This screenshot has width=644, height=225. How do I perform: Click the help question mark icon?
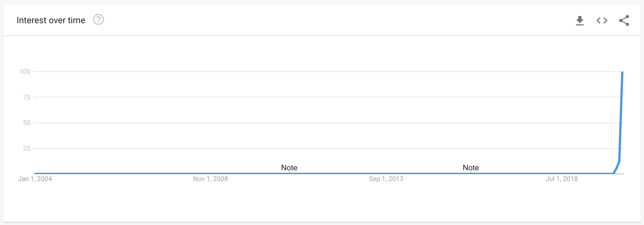[98, 20]
